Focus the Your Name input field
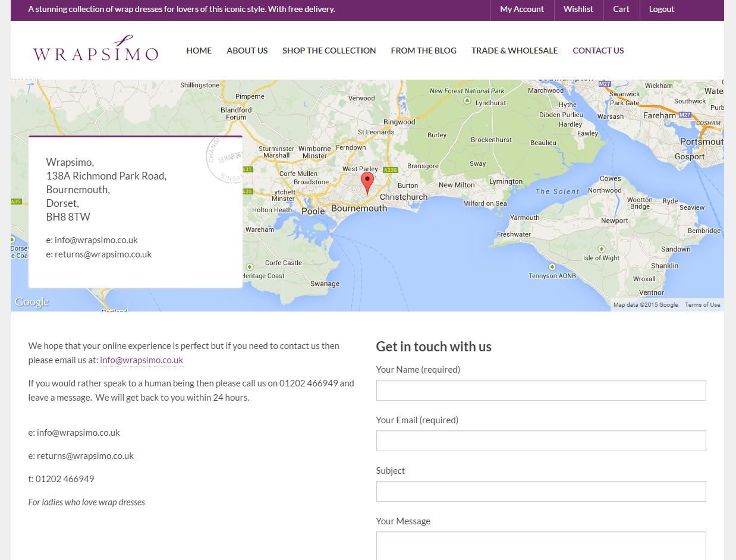The height and width of the screenshot is (560, 736). click(x=540, y=391)
